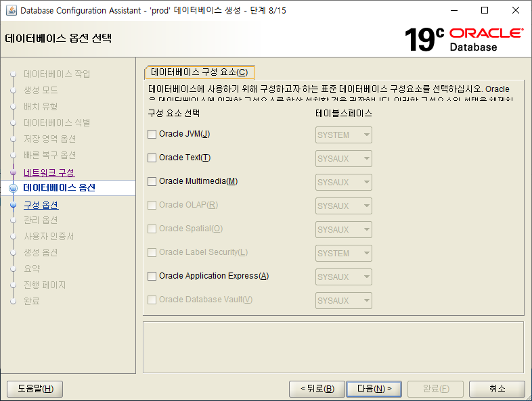
Task: Tick the Oracle Multimedia checkbox
Action: [152, 182]
